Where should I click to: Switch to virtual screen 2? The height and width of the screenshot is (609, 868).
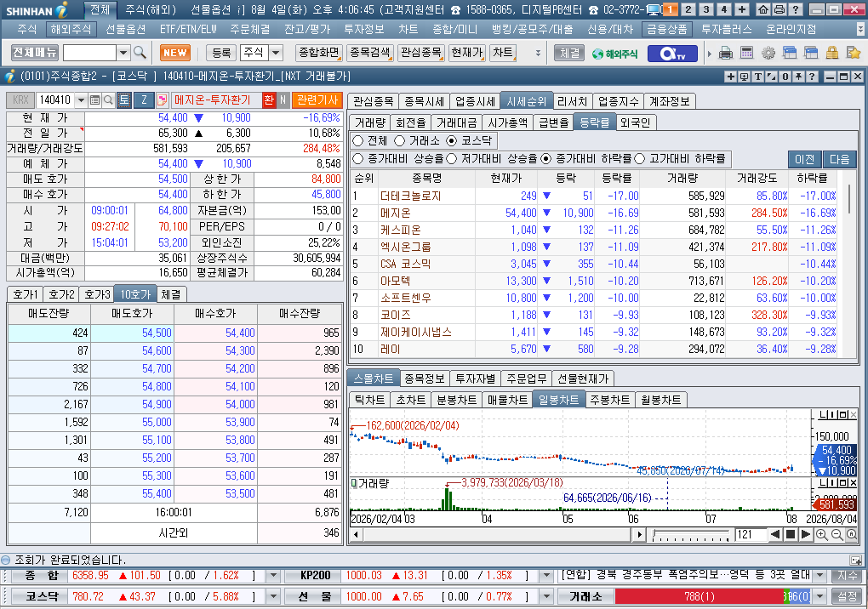(688, 9)
